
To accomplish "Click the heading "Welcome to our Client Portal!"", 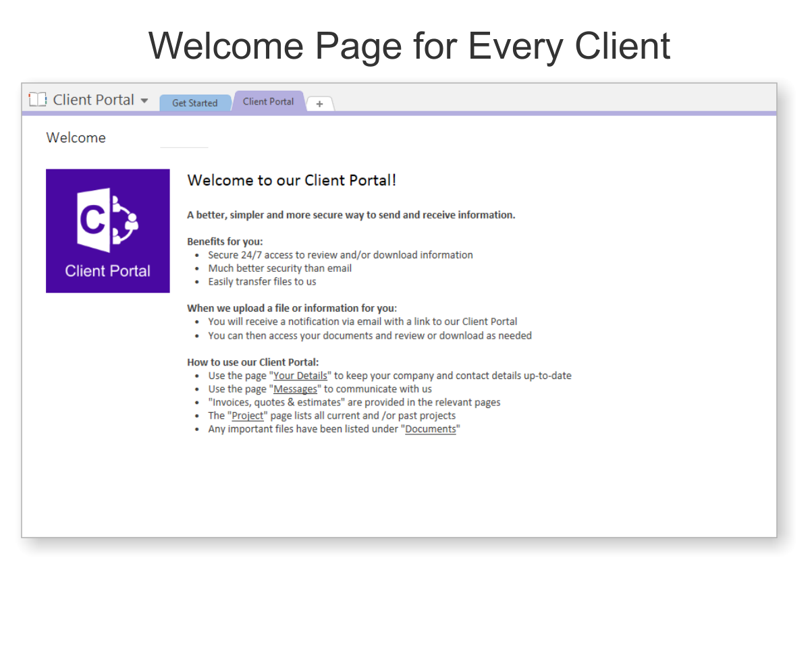I will pyautogui.click(x=292, y=180).
